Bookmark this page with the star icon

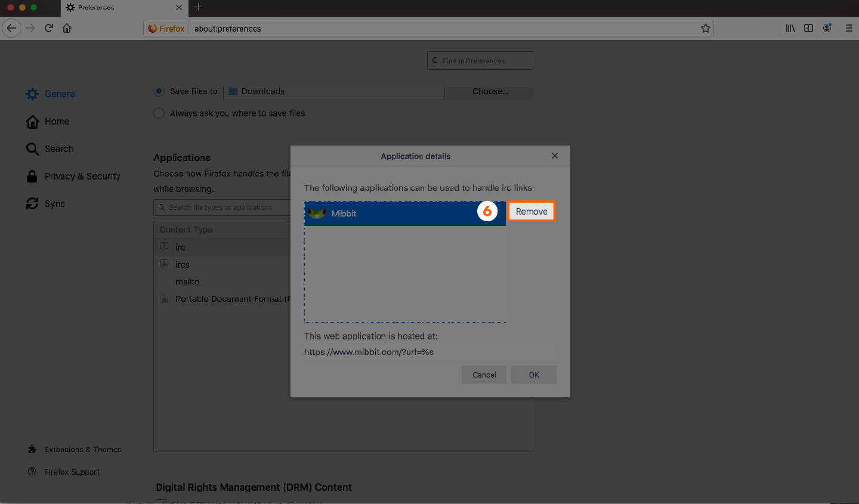point(706,28)
